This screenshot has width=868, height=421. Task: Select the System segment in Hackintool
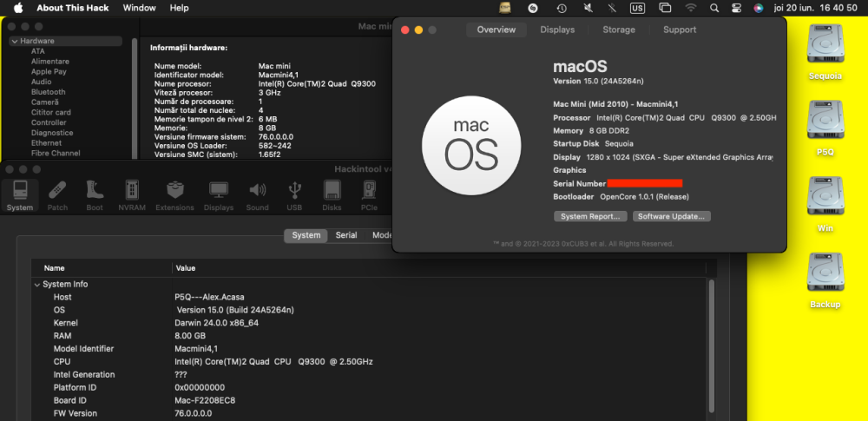(306, 235)
